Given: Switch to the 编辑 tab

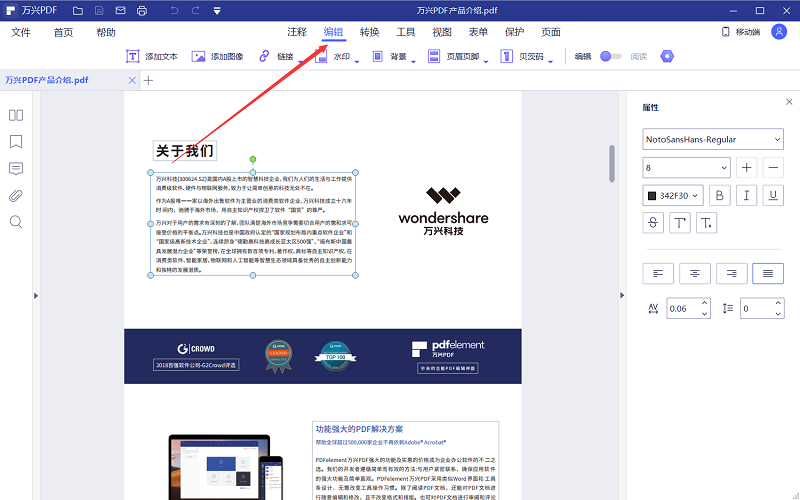Looking at the screenshot, I should click(334, 32).
